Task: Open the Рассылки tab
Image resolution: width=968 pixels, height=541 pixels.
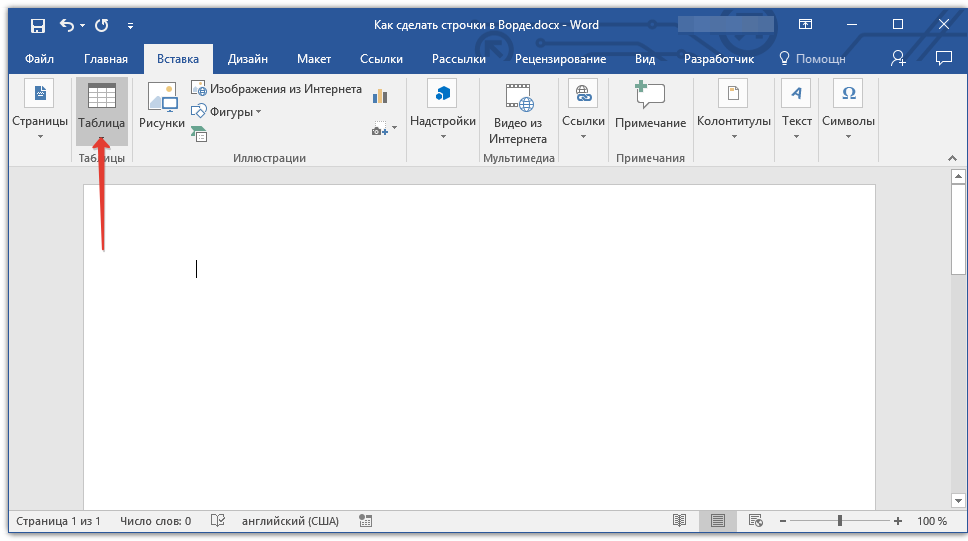Action: coord(459,59)
